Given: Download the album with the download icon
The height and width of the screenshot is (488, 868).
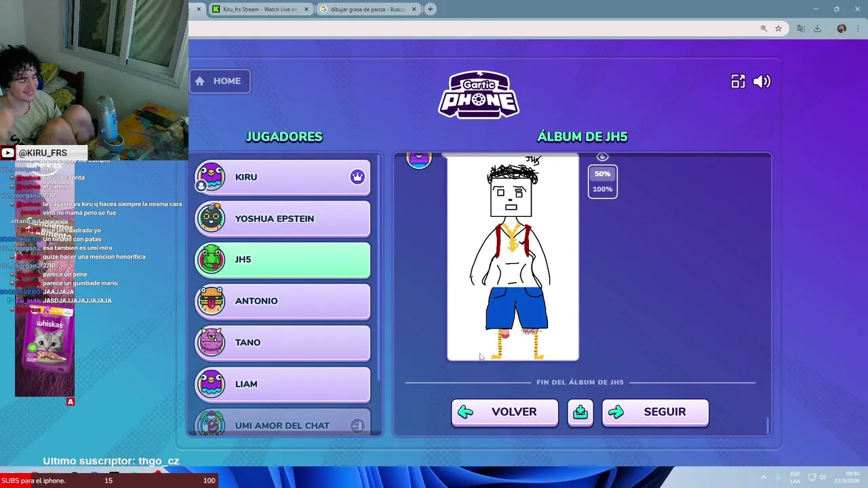Looking at the screenshot, I should [580, 412].
